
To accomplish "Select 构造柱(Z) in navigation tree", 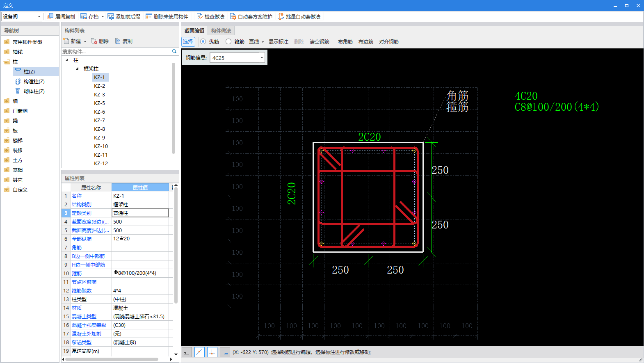I will pos(34,81).
